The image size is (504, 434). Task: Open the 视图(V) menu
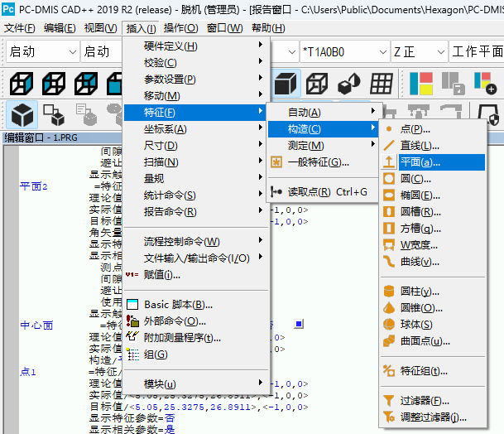[101, 28]
